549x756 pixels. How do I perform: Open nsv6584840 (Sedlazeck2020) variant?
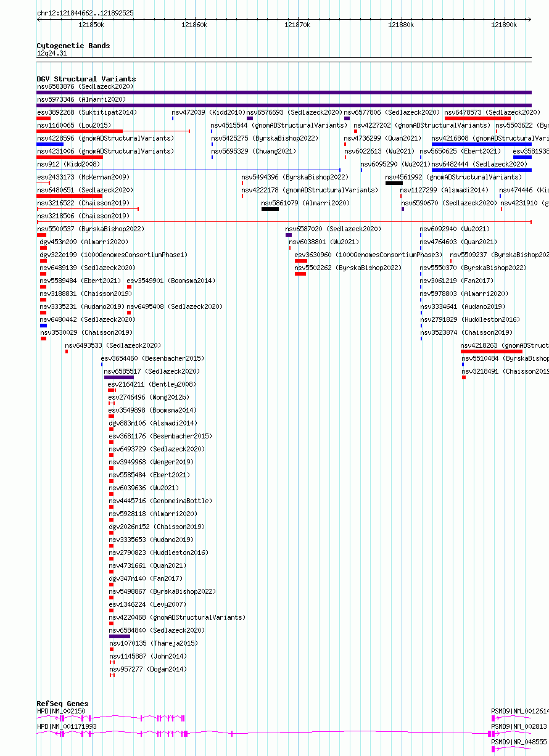click(x=157, y=630)
